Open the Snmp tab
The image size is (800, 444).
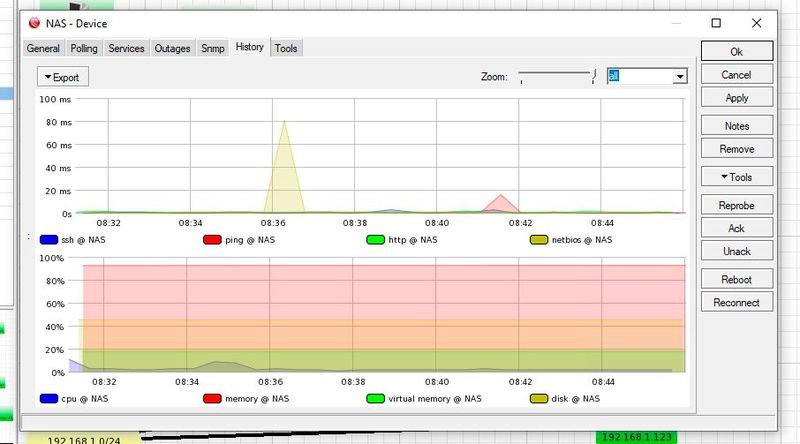point(213,48)
